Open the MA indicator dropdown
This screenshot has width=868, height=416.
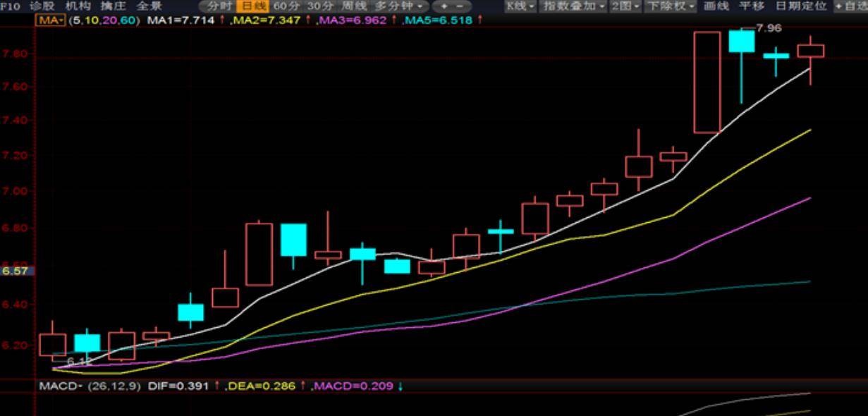51,20
